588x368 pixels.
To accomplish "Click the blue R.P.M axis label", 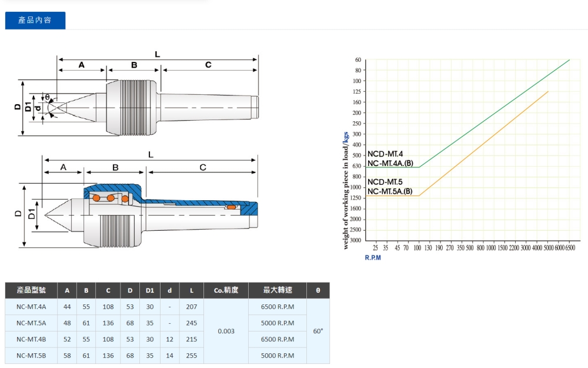I will [373, 258].
